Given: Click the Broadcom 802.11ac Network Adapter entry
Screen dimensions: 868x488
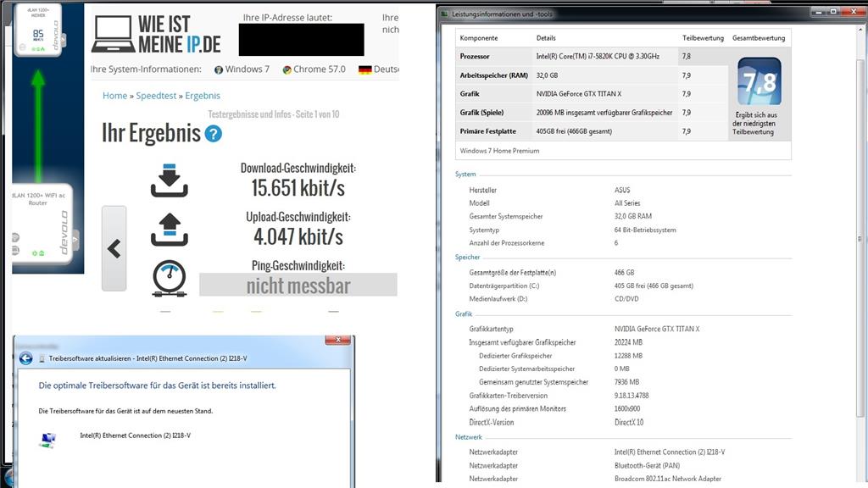Looking at the screenshot, I should click(668, 479).
